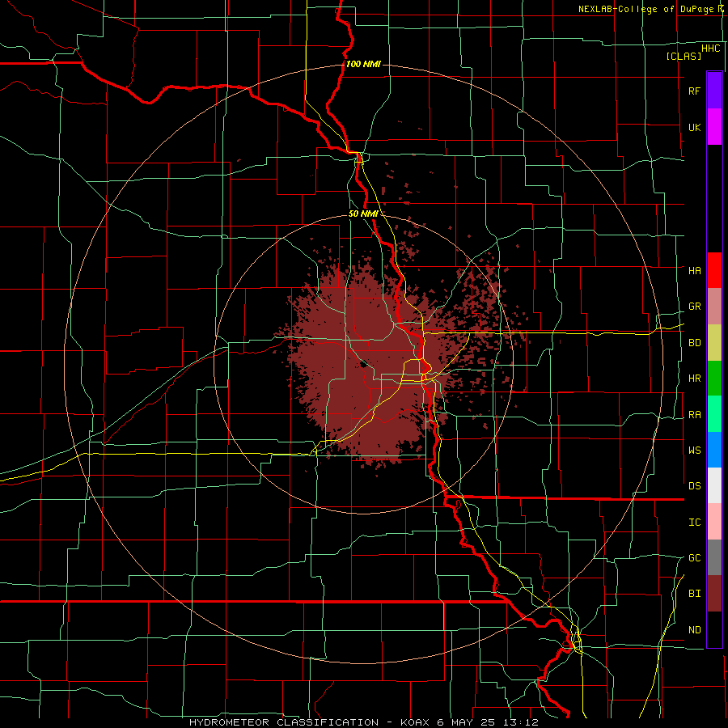The image size is (728, 728).
Task: Click the RA legend label
Action: pos(694,415)
